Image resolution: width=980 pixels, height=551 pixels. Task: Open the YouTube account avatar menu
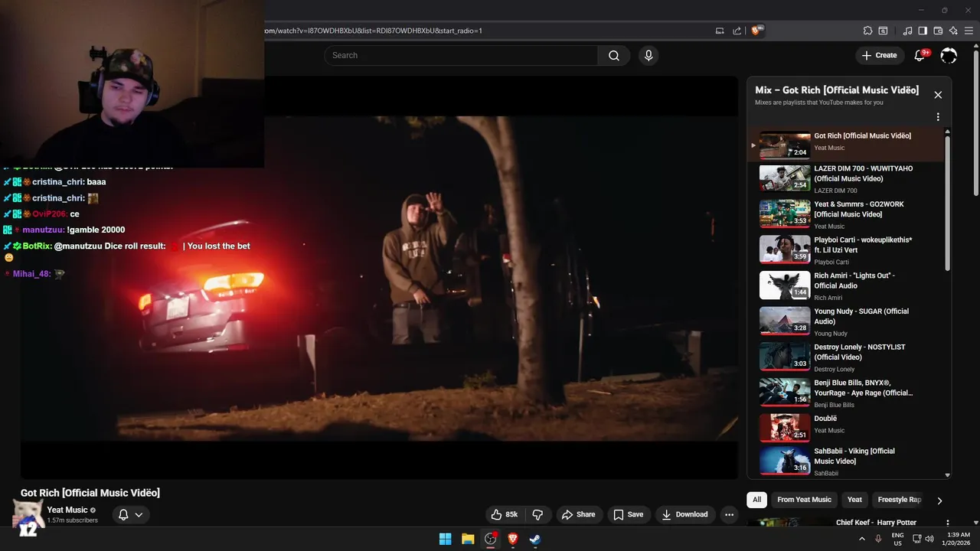click(949, 55)
